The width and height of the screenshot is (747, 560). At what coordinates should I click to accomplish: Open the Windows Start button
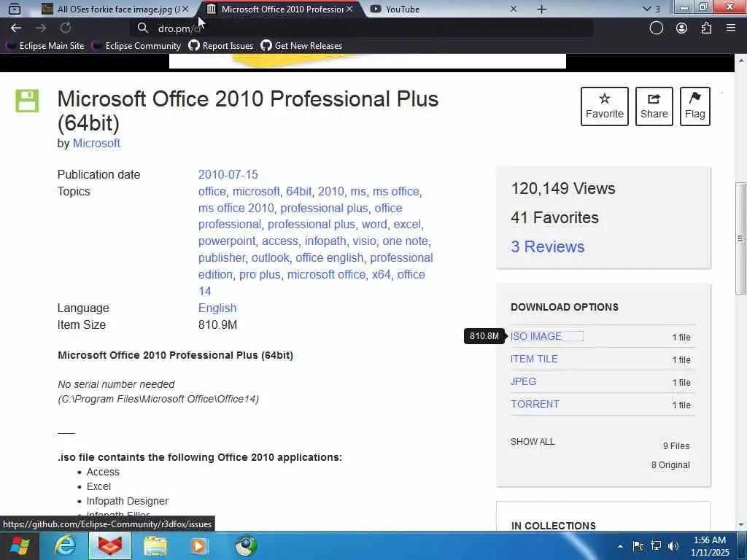click(x=19, y=545)
